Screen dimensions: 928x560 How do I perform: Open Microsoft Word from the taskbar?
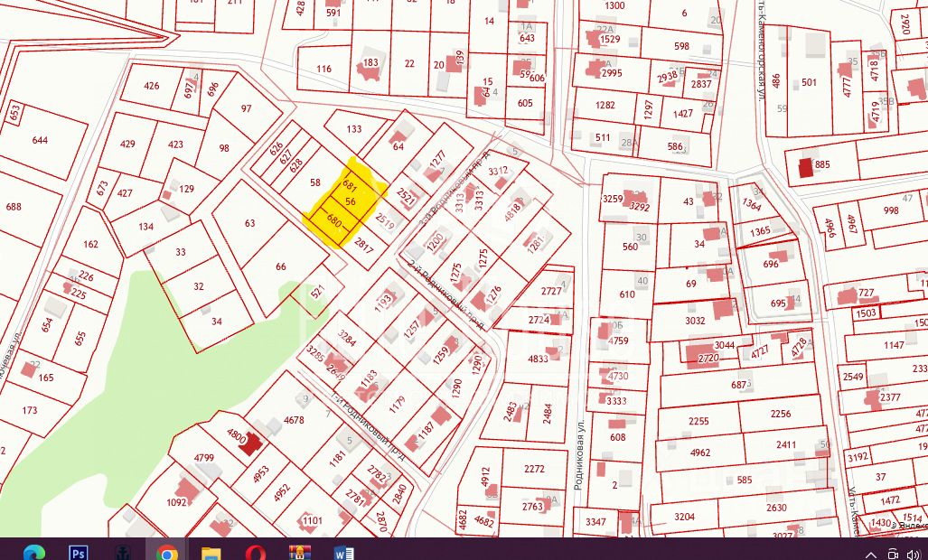pyautogui.click(x=344, y=554)
